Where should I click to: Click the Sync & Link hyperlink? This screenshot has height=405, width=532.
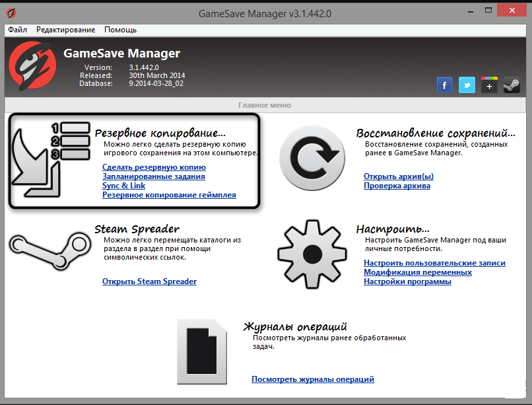124,186
